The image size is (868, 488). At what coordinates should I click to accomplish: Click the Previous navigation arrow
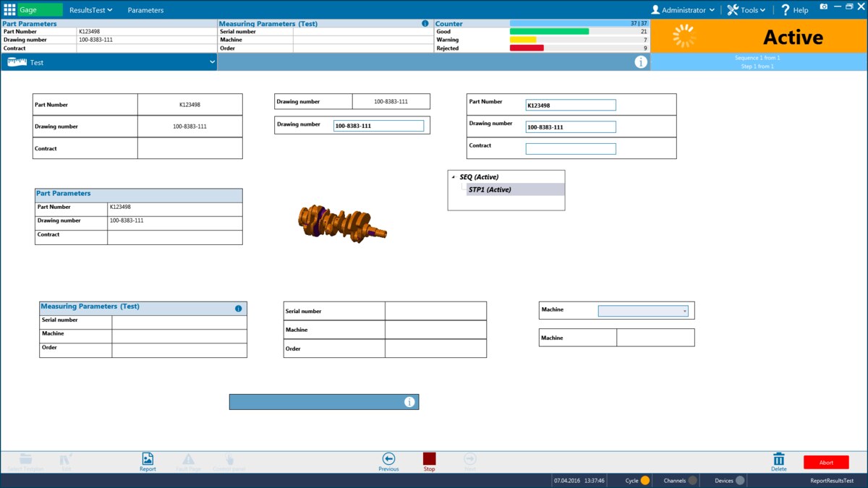(388, 458)
